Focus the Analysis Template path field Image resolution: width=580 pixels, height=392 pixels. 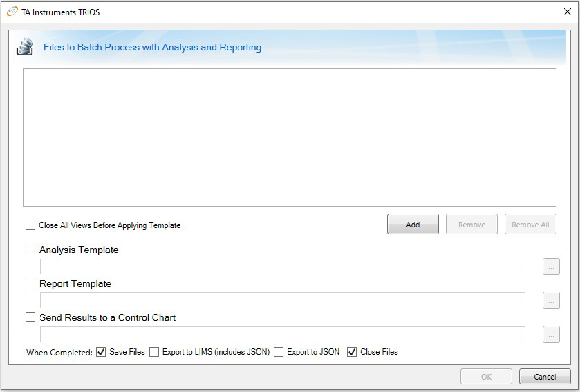click(283, 267)
